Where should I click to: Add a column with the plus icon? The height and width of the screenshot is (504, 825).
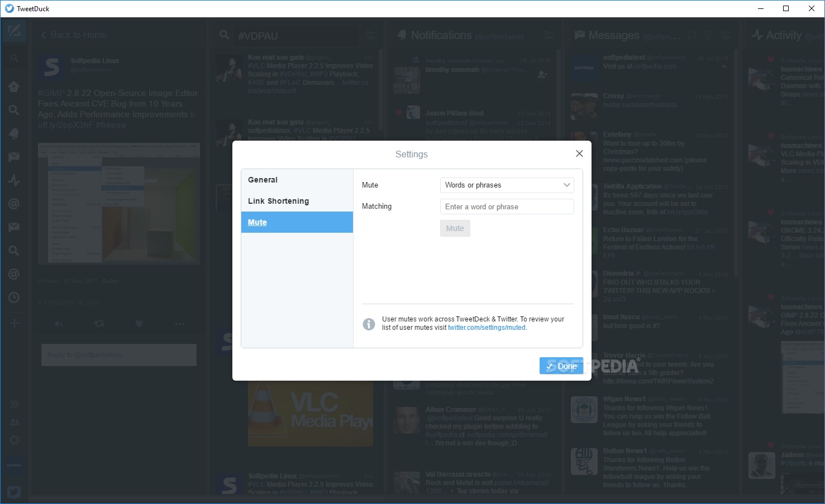click(x=15, y=323)
